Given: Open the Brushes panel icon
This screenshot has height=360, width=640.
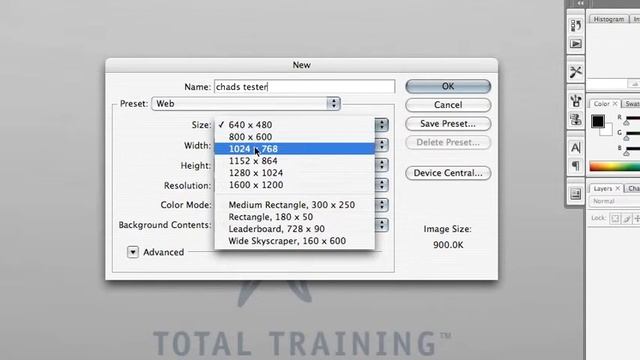Looking at the screenshot, I should tap(576, 101).
